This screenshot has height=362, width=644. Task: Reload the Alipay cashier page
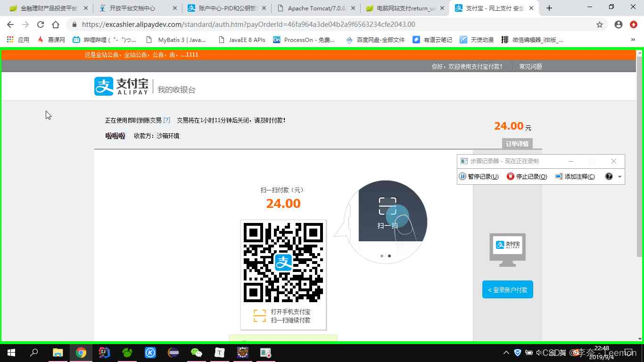[41, 25]
